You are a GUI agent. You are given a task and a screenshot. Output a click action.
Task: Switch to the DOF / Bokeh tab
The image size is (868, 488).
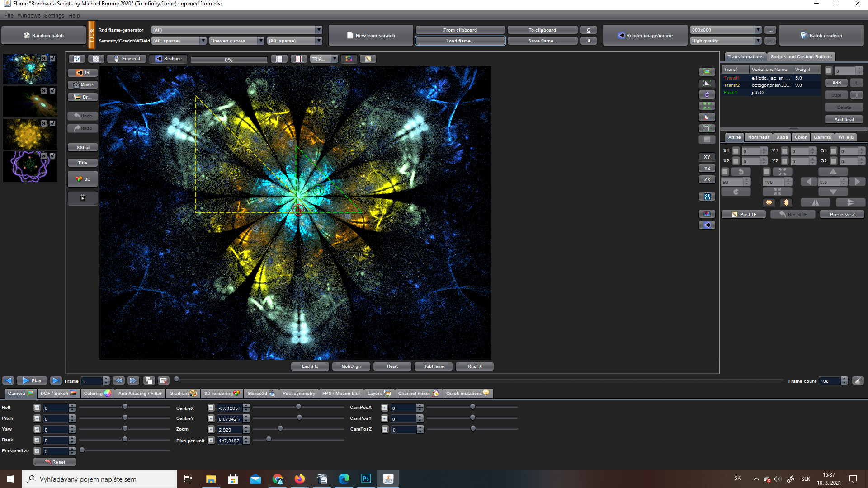58,394
